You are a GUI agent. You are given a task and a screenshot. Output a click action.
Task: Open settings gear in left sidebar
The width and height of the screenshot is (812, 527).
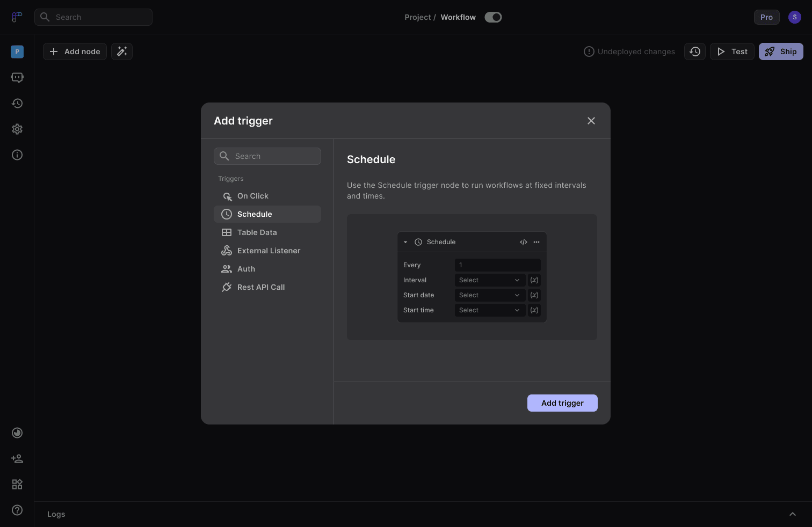pyautogui.click(x=17, y=129)
